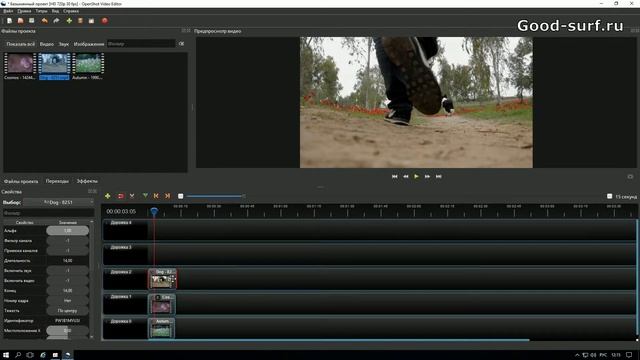The height and width of the screenshot is (360, 640).
Task: Open the Файл menu
Action: coord(8,11)
